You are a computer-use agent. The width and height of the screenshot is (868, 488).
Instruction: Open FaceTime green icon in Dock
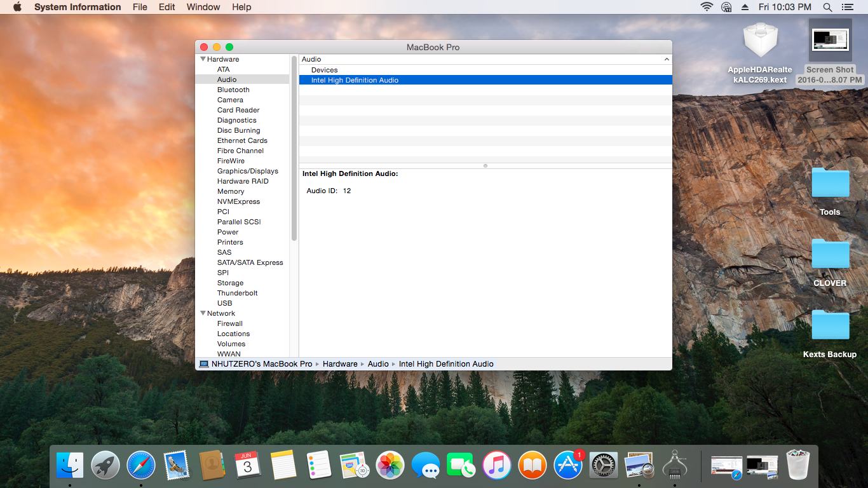(x=461, y=465)
